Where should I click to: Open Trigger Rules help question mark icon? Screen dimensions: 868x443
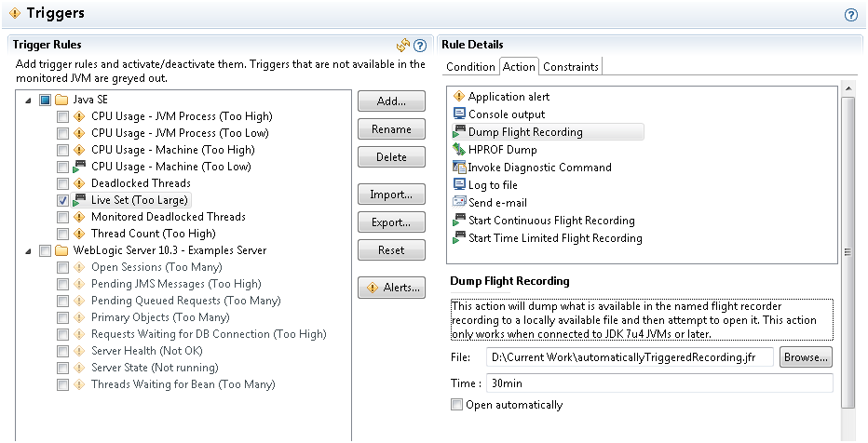tap(419, 45)
